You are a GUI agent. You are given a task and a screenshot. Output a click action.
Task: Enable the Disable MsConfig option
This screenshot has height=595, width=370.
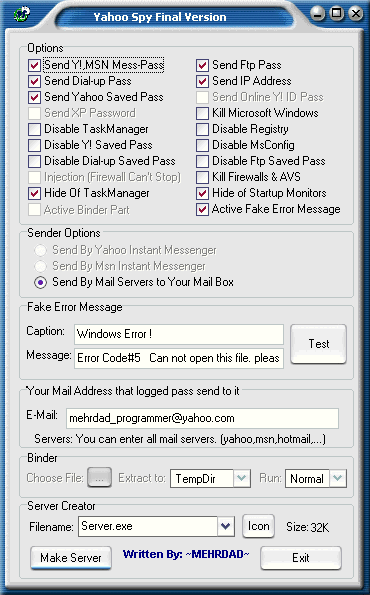pyautogui.click(x=202, y=145)
